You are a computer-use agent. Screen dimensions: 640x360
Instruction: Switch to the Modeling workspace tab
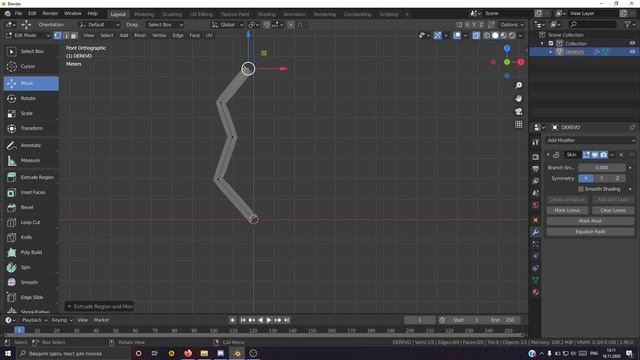coord(144,14)
